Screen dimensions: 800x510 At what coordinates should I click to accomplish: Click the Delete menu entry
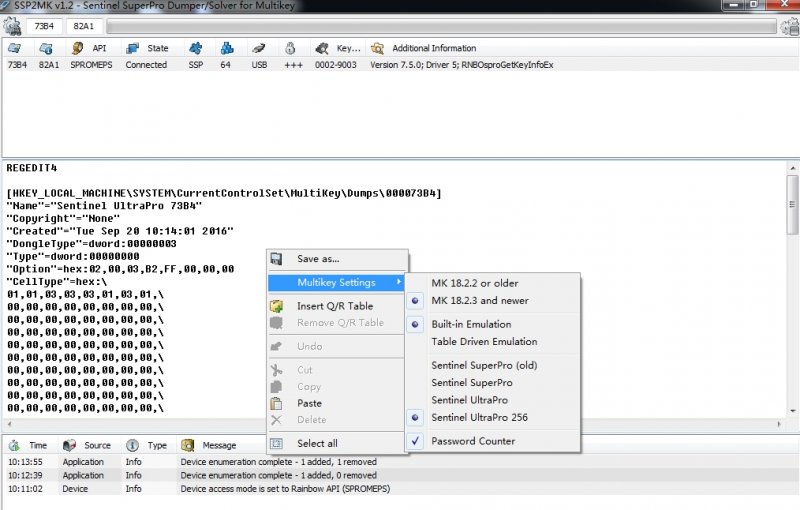pyautogui.click(x=338, y=420)
